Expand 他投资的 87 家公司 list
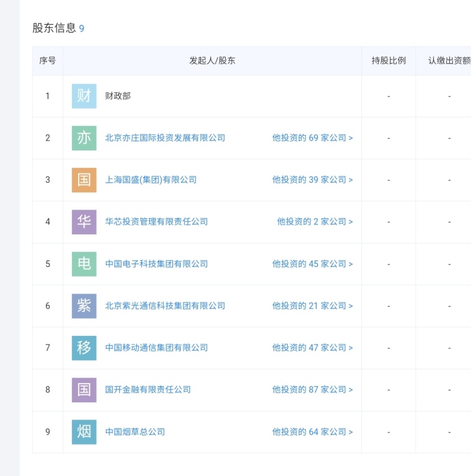 312,389
